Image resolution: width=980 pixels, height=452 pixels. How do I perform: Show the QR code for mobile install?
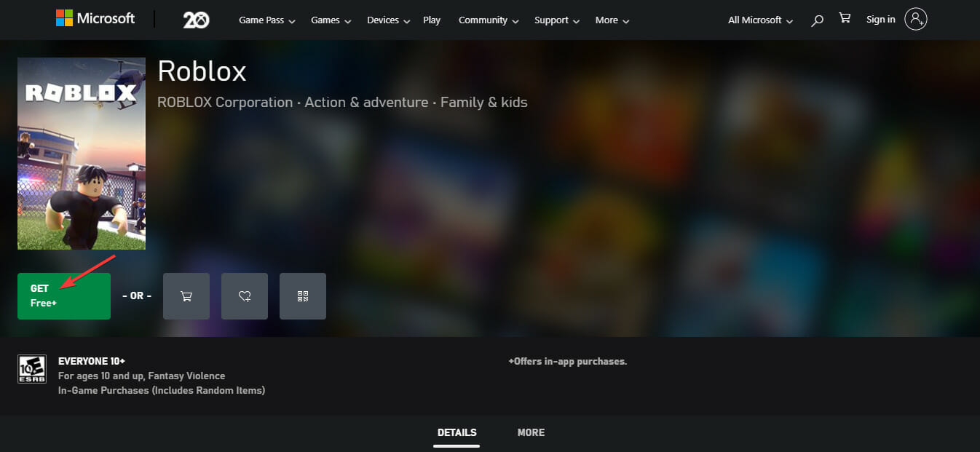point(303,296)
